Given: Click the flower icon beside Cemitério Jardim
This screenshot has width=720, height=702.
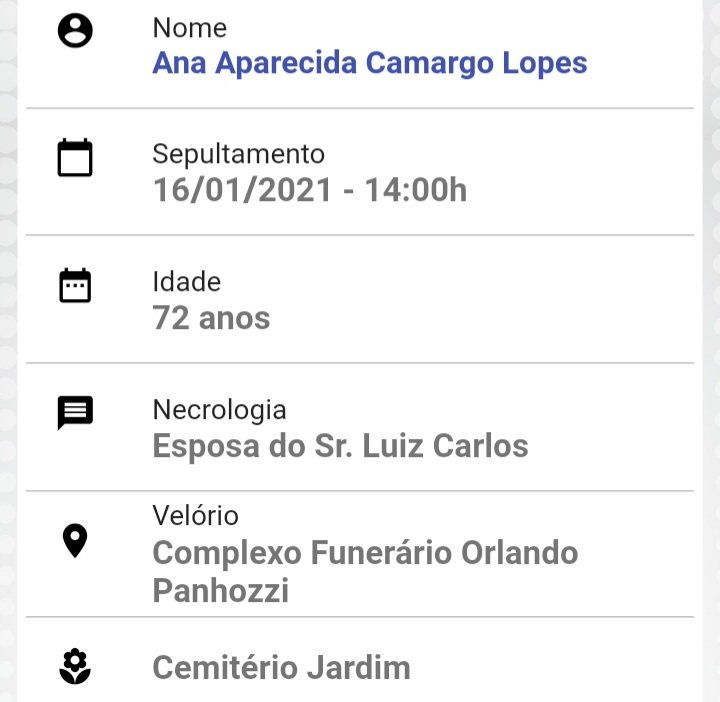Looking at the screenshot, I should coord(75,667).
